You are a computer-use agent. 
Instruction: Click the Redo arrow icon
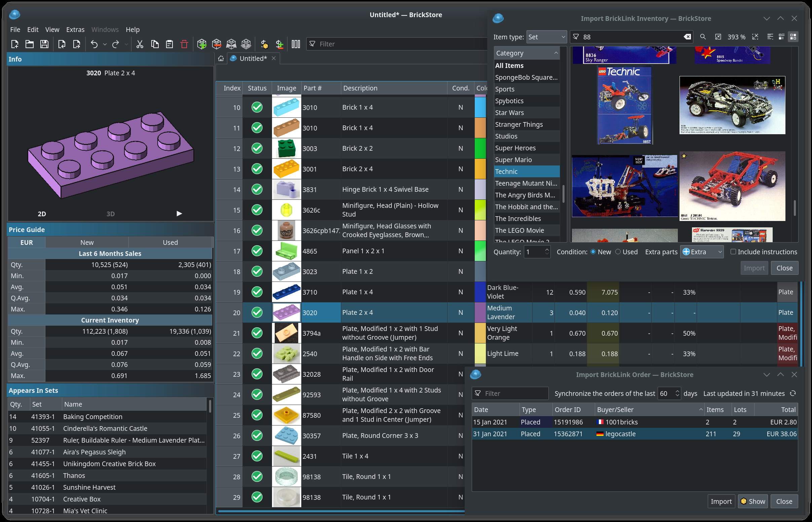coord(116,44)
